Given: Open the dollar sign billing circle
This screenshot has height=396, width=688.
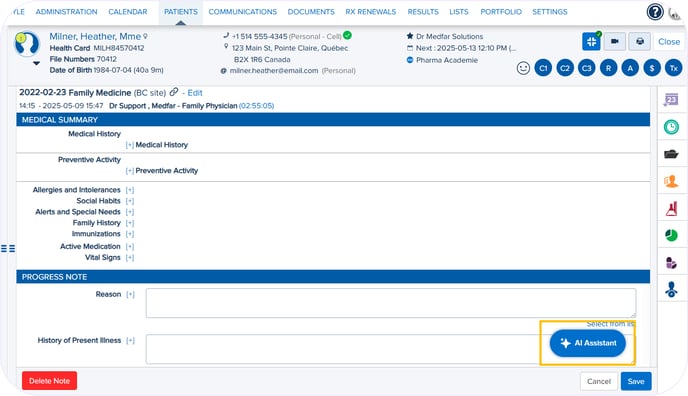Looking at the screenshot, I should tap(652, 68).
